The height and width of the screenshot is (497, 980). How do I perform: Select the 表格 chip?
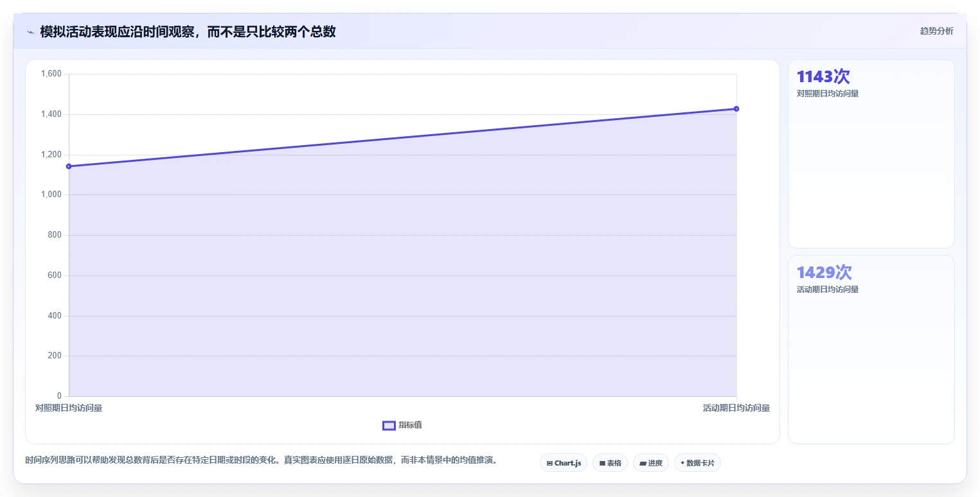(x=610, y=463)
